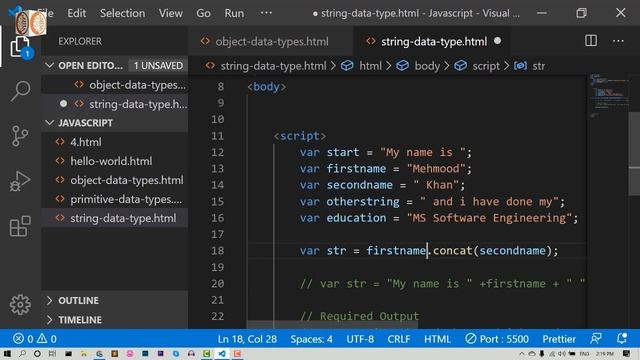Select string-data-type.html in JAVASCRIPT folder

(x=114, y=218)
